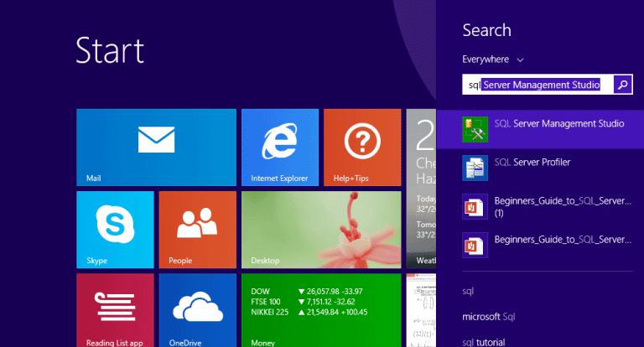
Task: Open the Desktop flower tile
Action: pyautogui.click(x=320, y=229)
